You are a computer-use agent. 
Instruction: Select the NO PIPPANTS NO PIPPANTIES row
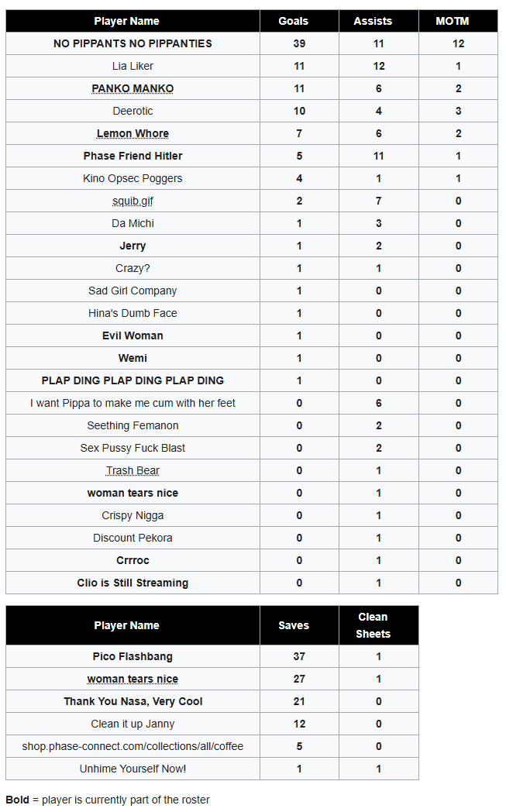click(x=252, y=43)
